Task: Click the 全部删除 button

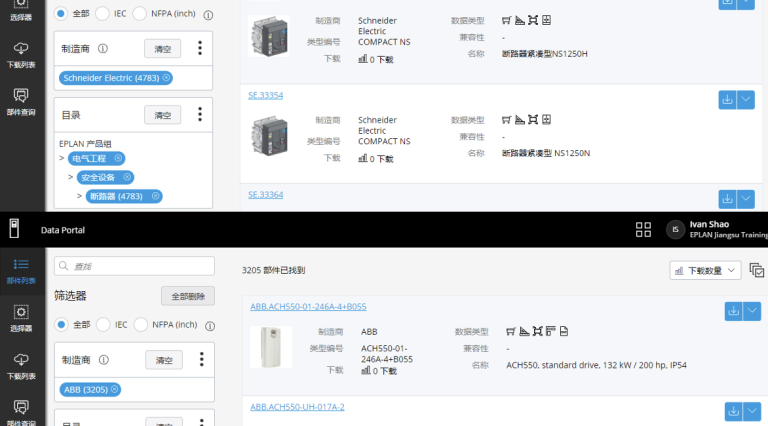Action: (x=187, y=296)
